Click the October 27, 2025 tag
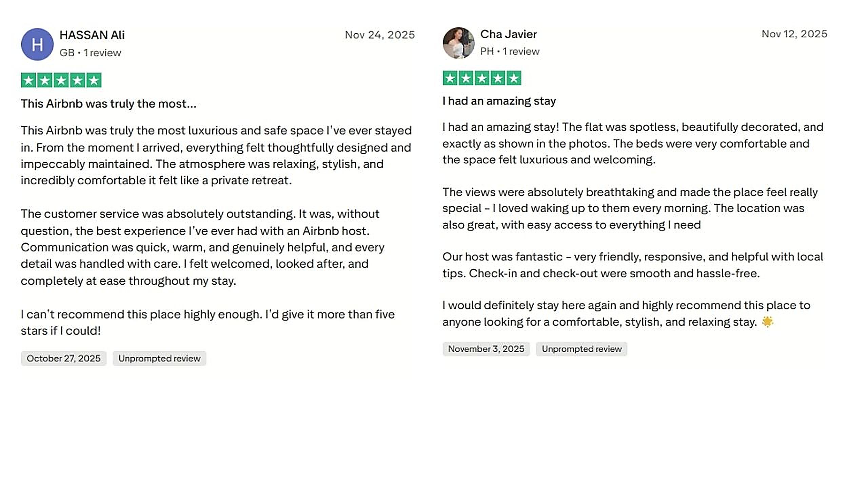This screenshot has height=488, width=868. pyautogui.click(x=63, y=358)
